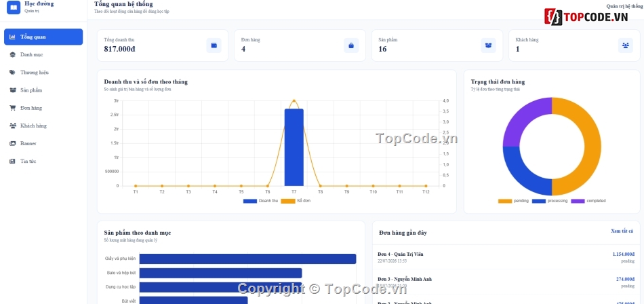Toggle the pending legend item
Screen dimensions: 644x304
point(513,201)
